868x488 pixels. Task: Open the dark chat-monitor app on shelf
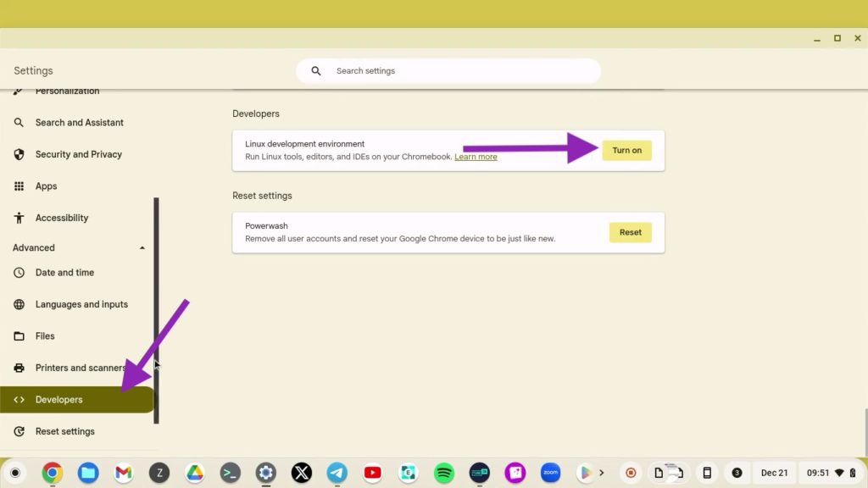click(480, 473)
